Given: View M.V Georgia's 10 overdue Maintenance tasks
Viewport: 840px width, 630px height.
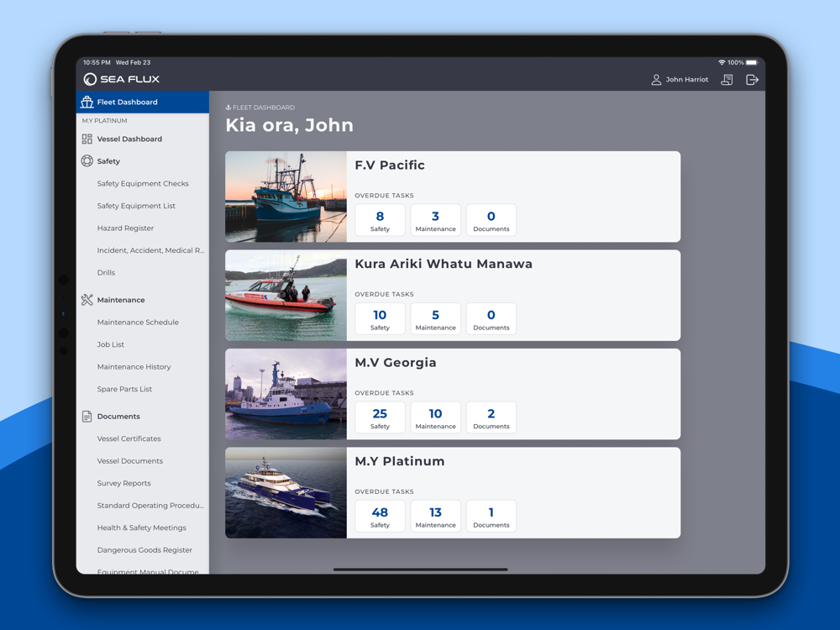Looking at the screenshot, I should [435, 417].
